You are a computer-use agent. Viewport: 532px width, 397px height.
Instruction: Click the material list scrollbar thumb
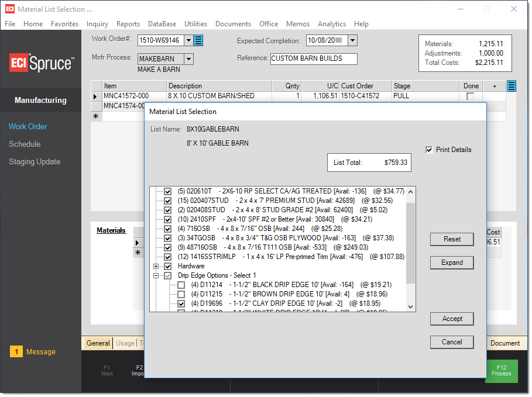click(x=410, y=243)
